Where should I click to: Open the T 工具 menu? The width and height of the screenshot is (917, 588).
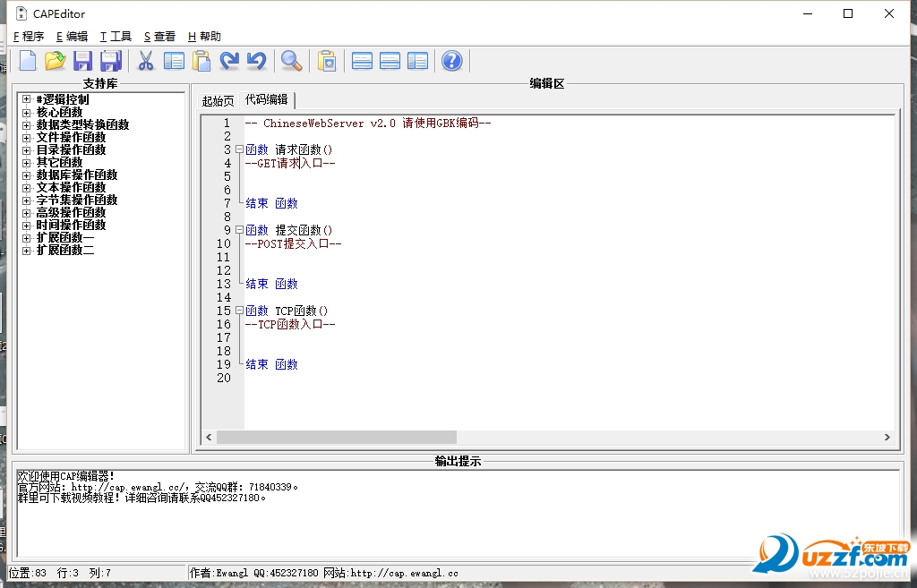(x=116, y=36)
